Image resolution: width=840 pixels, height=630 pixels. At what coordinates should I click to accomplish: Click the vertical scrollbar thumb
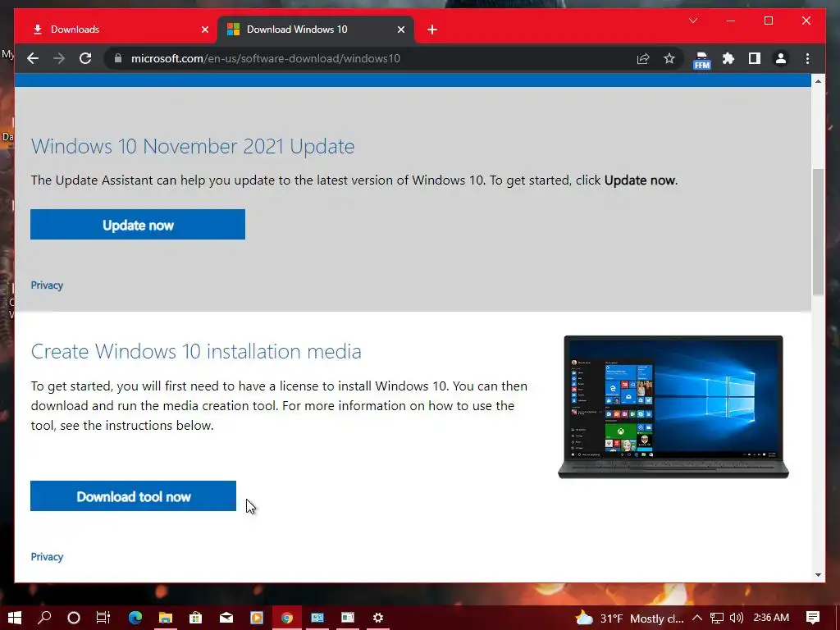(x=818, y=231)
